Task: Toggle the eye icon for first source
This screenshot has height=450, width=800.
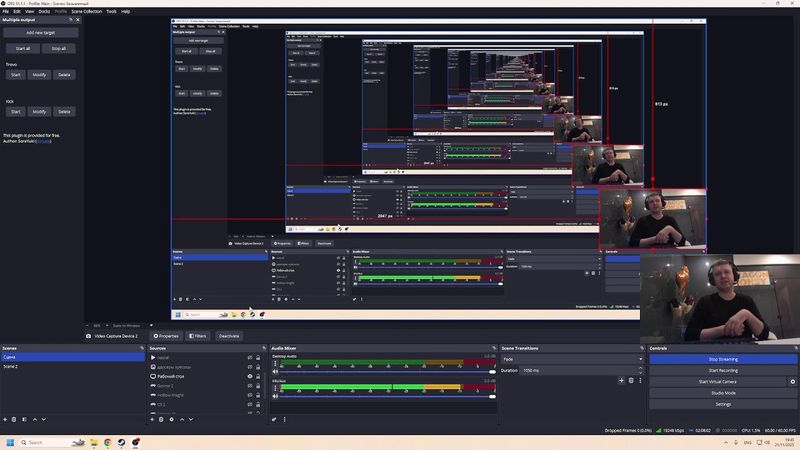Action: 250,357
